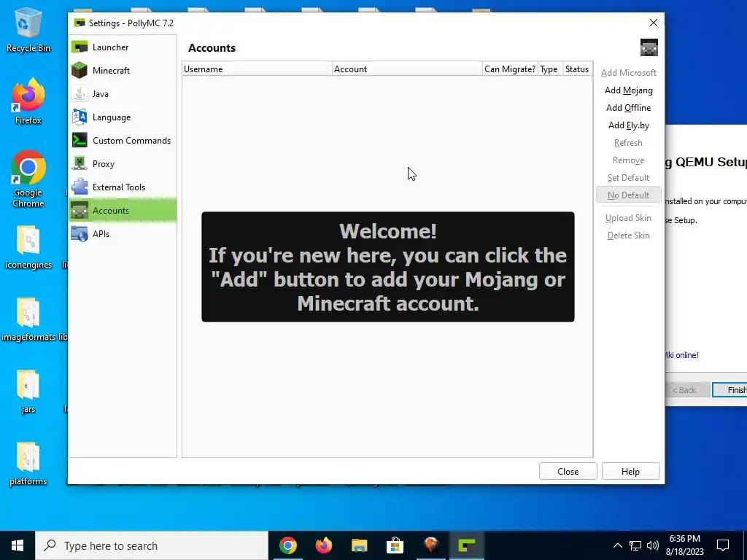The height and width of the screenshot is (560, 747).
Task: Open the Proxy settings page
Action: tap(123, 164)
